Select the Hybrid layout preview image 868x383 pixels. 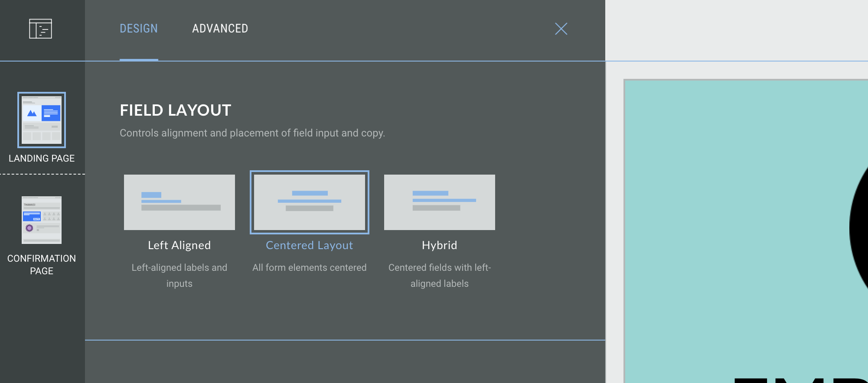coord(440,202)
